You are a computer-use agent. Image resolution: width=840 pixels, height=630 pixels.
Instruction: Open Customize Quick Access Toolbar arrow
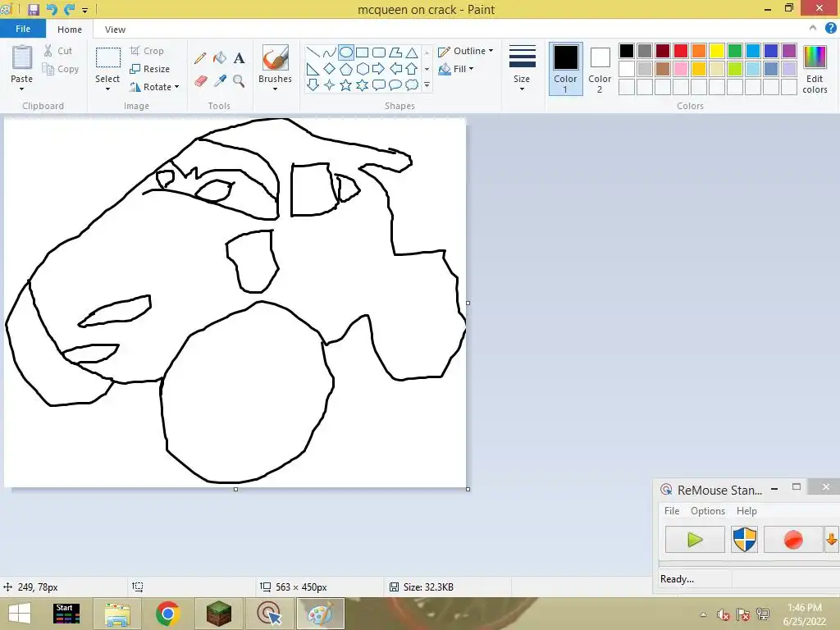84,10
